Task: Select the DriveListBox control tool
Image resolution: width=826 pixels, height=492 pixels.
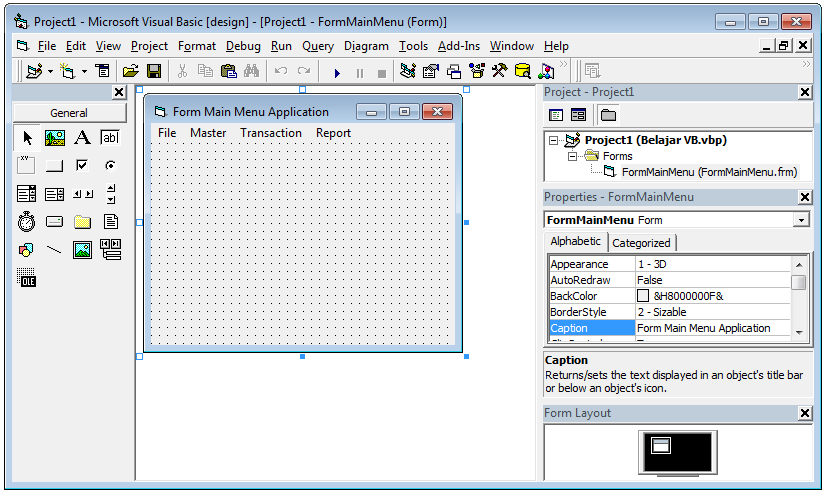Action: click(x=54, y=222)
